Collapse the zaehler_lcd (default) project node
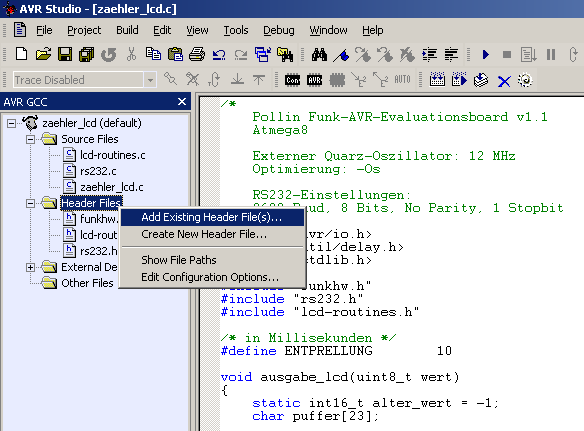 [12, 123]
